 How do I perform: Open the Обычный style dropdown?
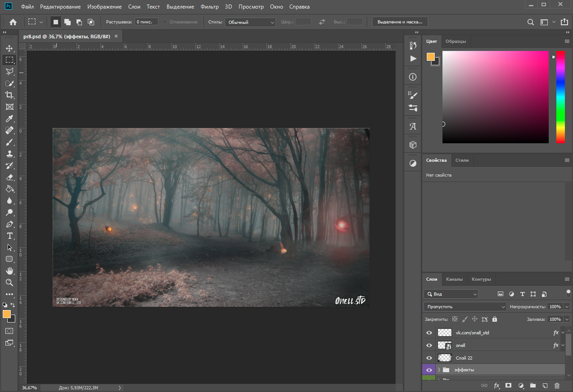250,22
